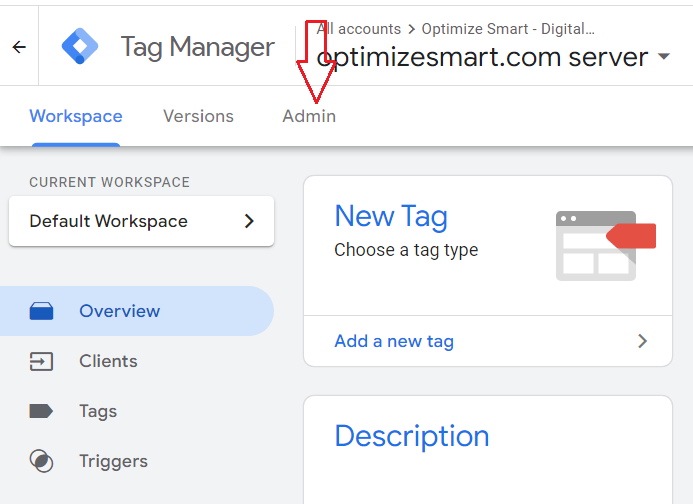Click the Overview briefcase icon in sidebar
Viewport: 693px width, 504px height.
click(41, 312)
